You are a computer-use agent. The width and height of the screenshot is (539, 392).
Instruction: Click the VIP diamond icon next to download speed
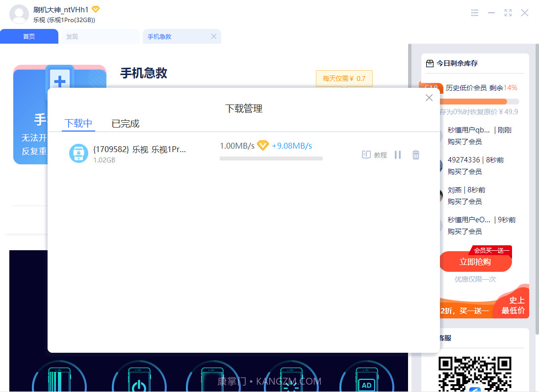tap(263, 145)
